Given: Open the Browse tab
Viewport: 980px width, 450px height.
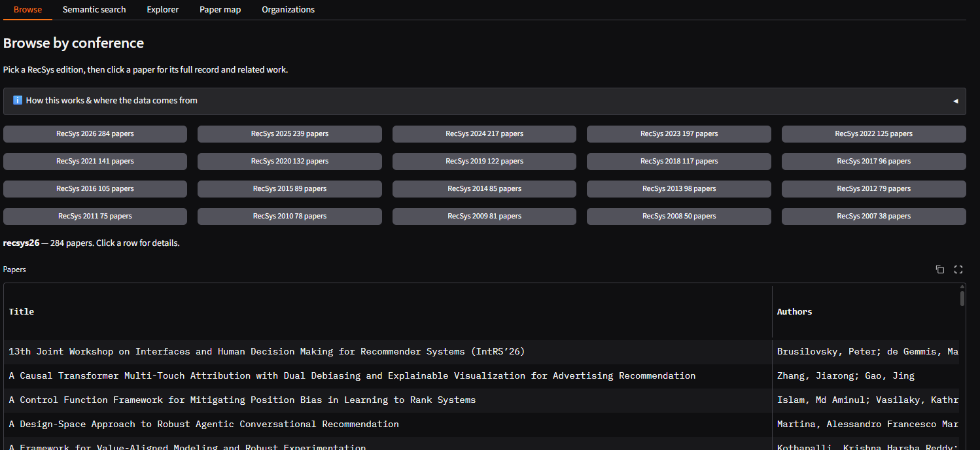Looking at the screenshot, I should tap(27, 10).
